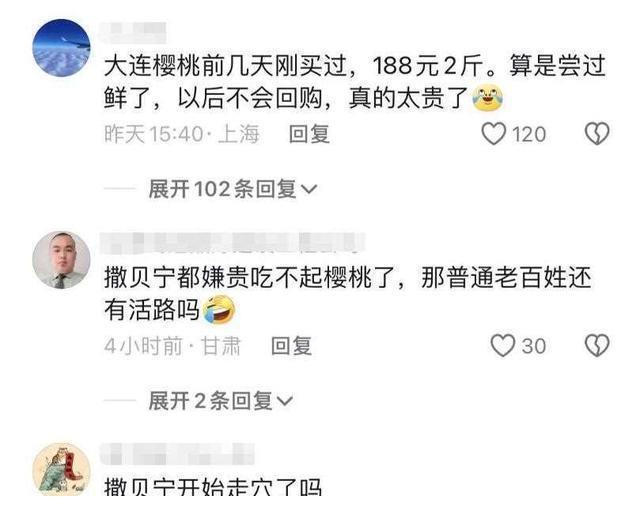
Task: Open the profile of man-in-tie avatar
Action: coord(61,260)
